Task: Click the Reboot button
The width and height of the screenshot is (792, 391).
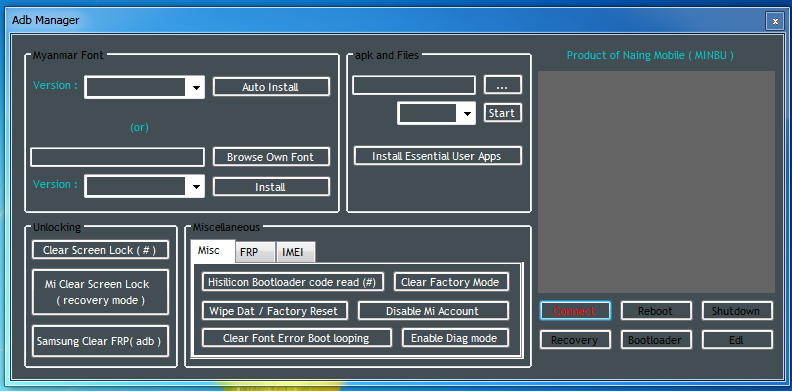Action: coord(656,311)
